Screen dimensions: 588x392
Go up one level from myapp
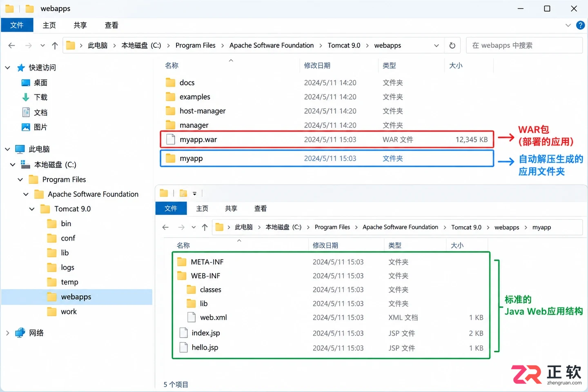[x=205, y=227]
